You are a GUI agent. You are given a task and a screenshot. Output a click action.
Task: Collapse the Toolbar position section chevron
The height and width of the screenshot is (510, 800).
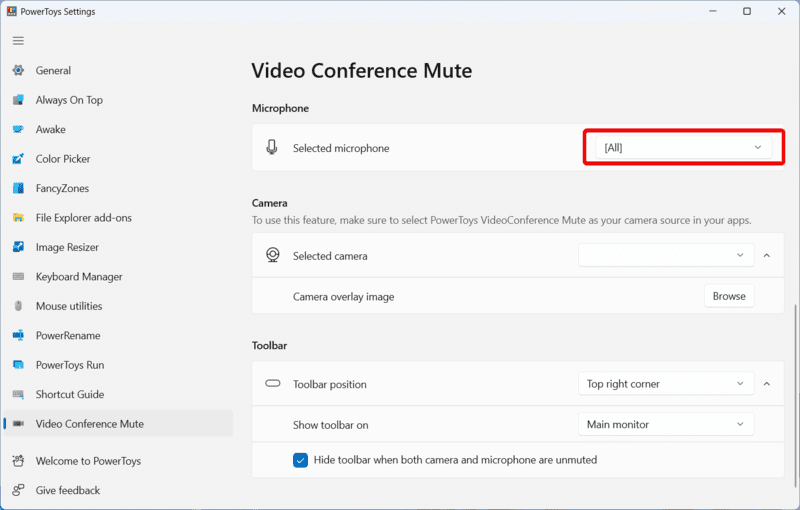[767, 384]
